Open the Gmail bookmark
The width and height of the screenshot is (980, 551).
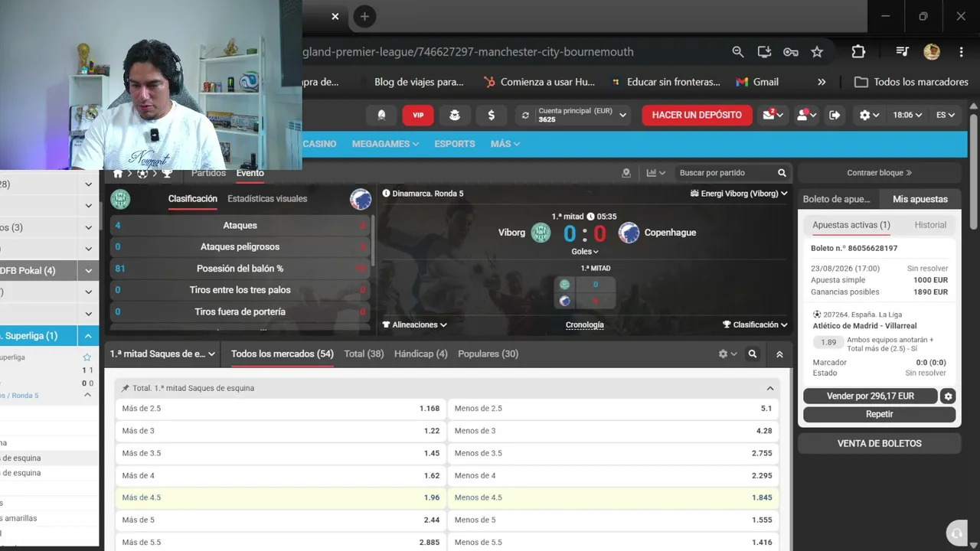[x=757, y=82]
